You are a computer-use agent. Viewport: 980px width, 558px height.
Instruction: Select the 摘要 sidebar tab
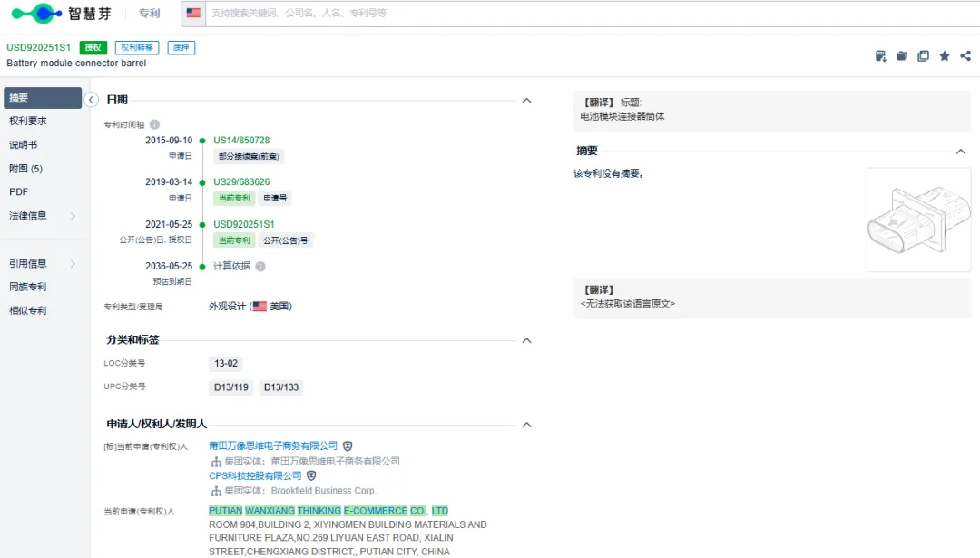coord(43,98)
